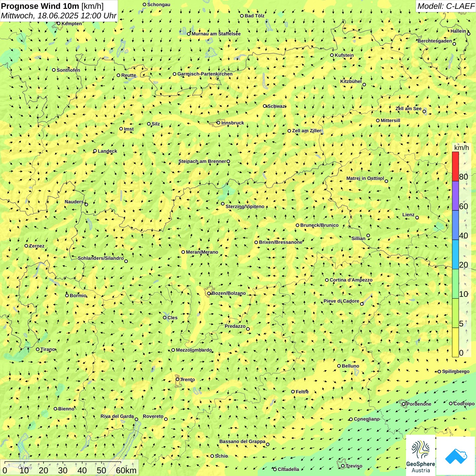The width and height of the screenshot is (476, 476).
Task: Click the 'Reutte' label
Action: [129, 75]
